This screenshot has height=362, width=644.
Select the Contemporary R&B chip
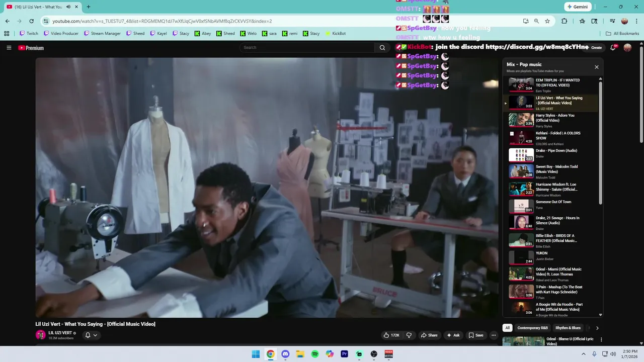tap(532, 328)
